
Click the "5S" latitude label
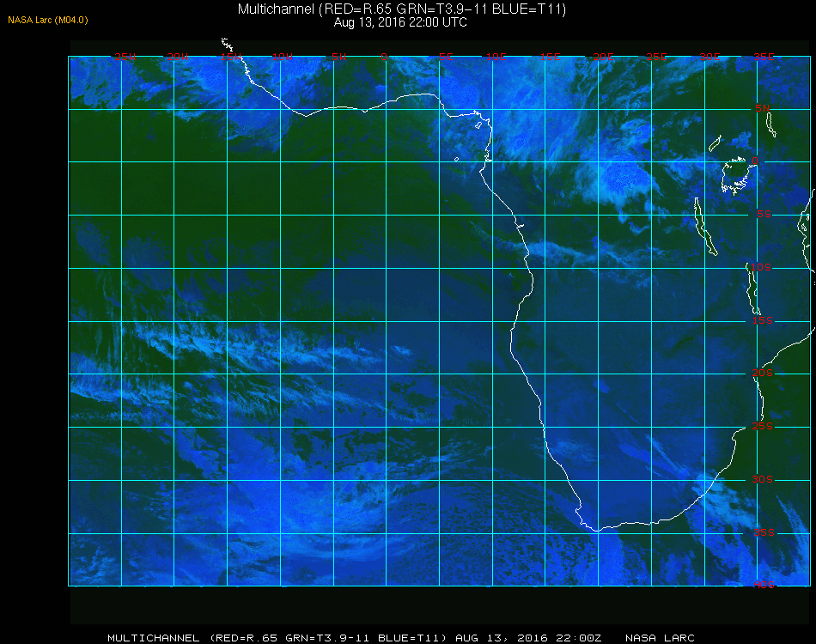764,214
